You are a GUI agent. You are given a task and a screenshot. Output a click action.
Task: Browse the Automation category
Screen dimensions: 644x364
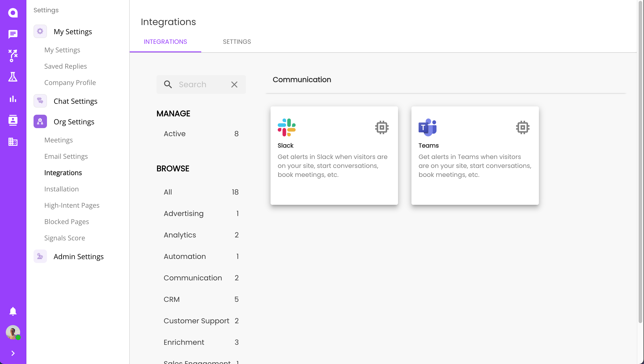tap(201, 256)
